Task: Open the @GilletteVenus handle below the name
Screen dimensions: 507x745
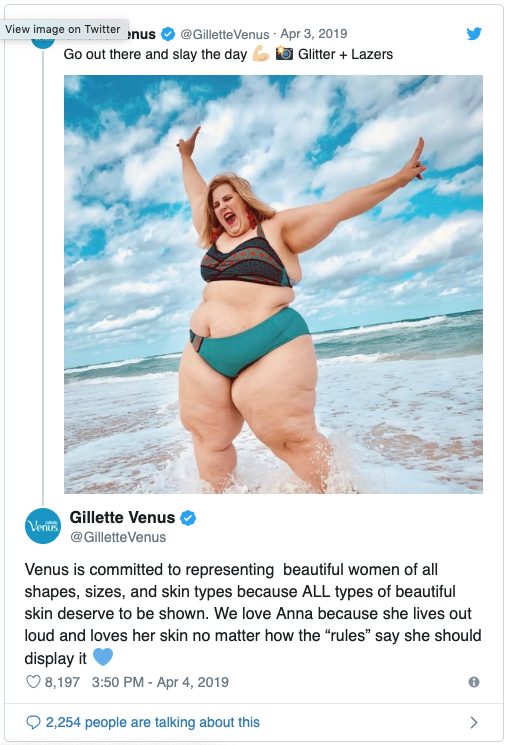Action: point(118,537)
